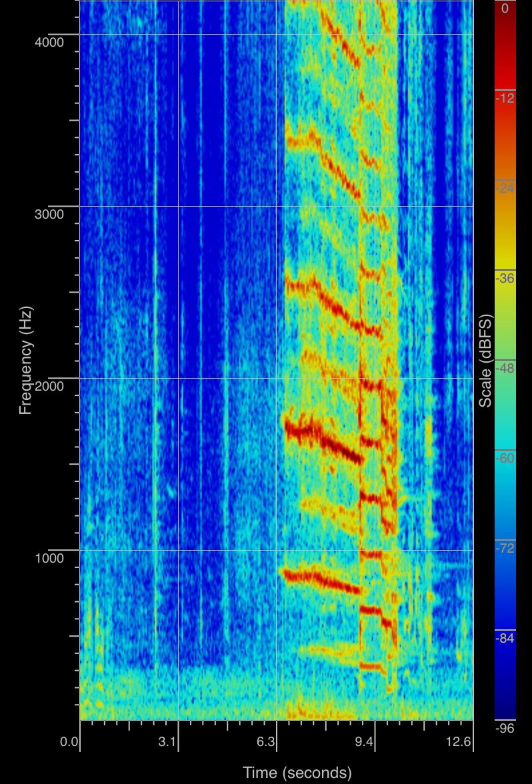Click the 4000 Hz frequency axis label
Image resolution: width=532 pixels, height=784 pixels.
49,42
